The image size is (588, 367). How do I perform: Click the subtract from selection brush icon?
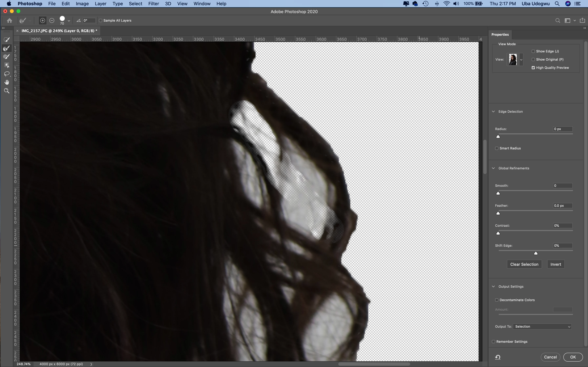[52, 21]
